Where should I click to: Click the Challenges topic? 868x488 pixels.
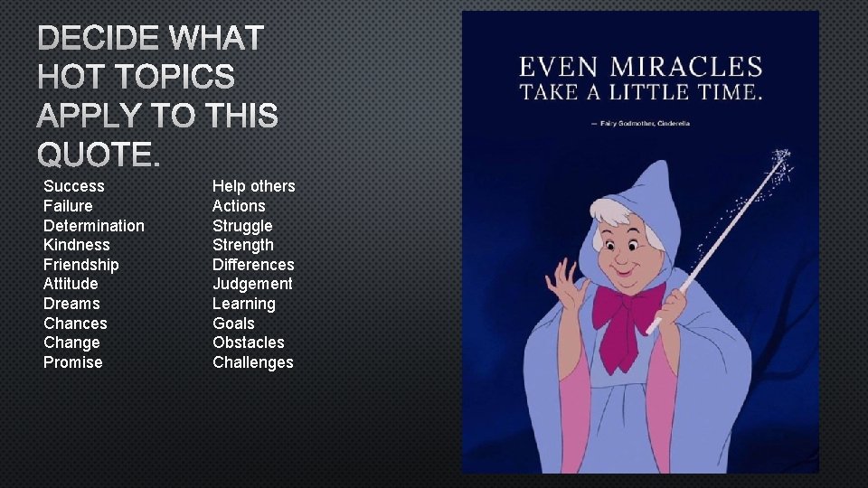pyautogui.click(x=253, y=363)
